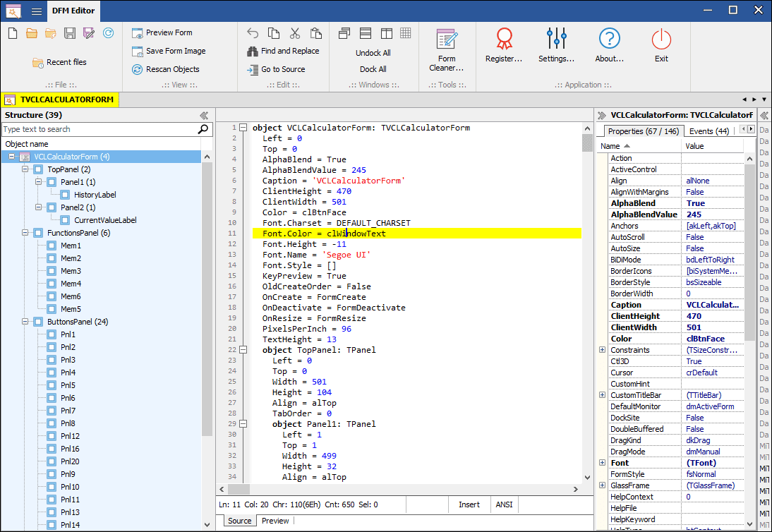This screenshot has height=532, width=772.
Task: Click Rescan Objects
Action: 165,69
